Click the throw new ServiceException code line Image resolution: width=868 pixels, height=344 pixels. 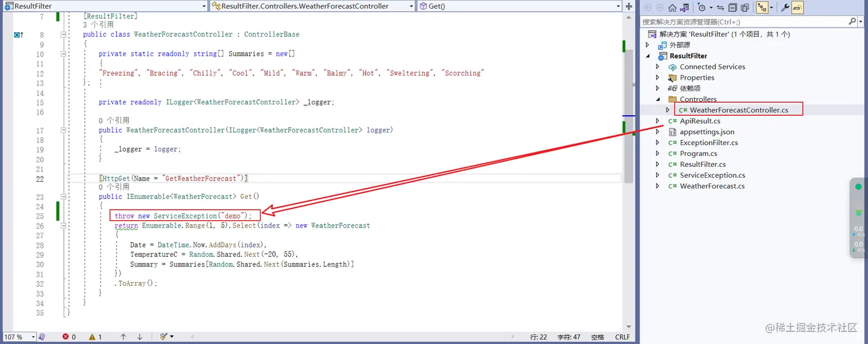coord(183,216)
